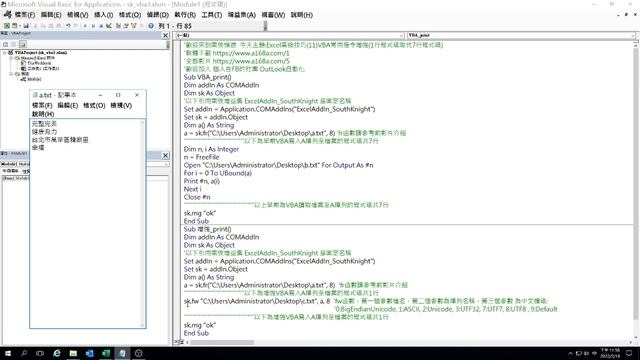Click the https://www.a168a.com/1 comment link
Viewport: 640px width, 360px height.
click(251, 53)
